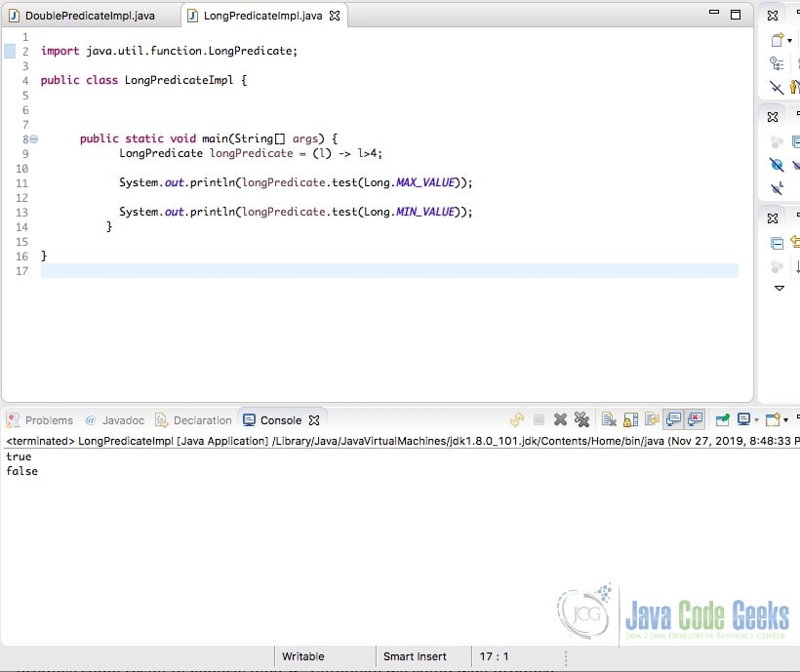The height and width of the screenshot is (672, 800).
Task: Click the Open Console icon
Action: pyautogui.click(x=773, y=419)
